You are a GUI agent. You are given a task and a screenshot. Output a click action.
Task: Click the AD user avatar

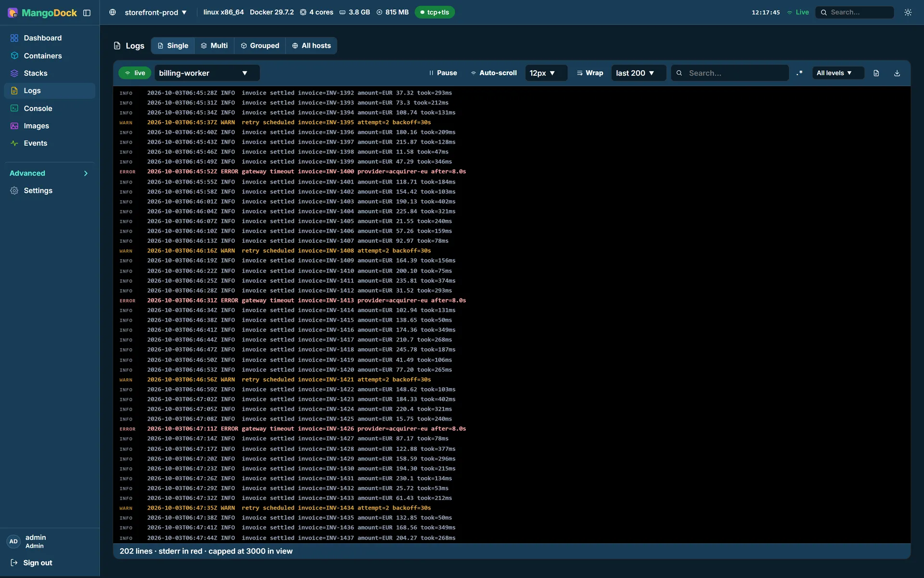click(13, 541)
